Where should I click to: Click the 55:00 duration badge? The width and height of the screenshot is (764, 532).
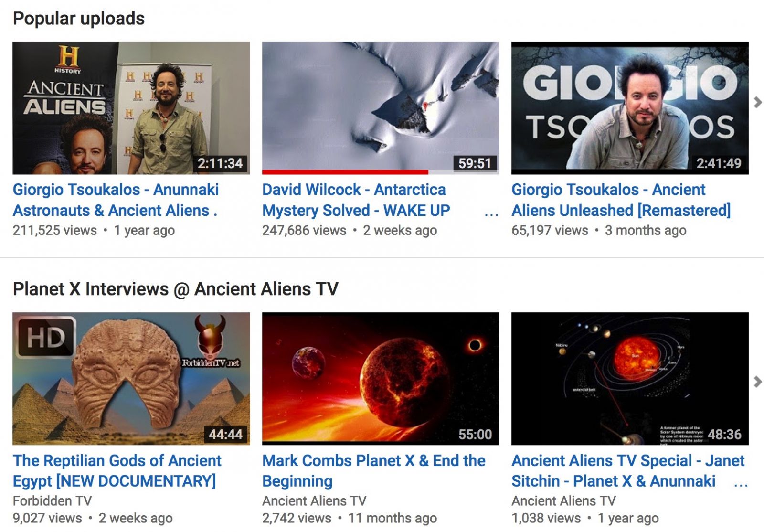click(475, 434)
